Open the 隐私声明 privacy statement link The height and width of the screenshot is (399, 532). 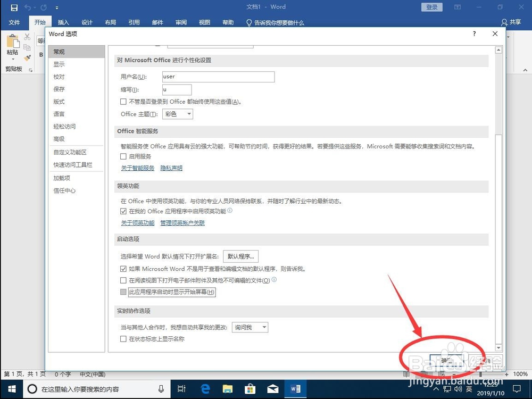[x=171, y=168]
